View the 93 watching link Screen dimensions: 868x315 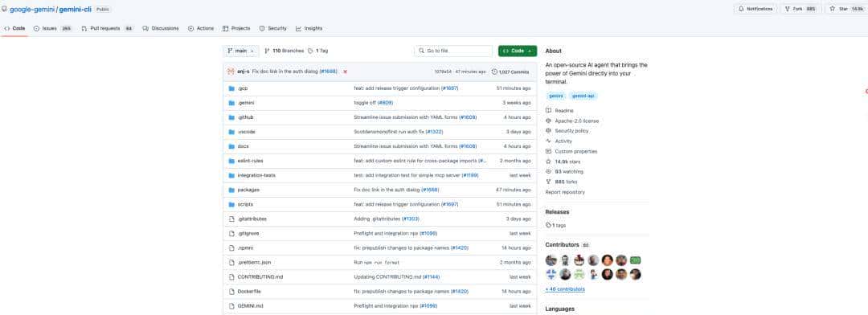[564, 172]
